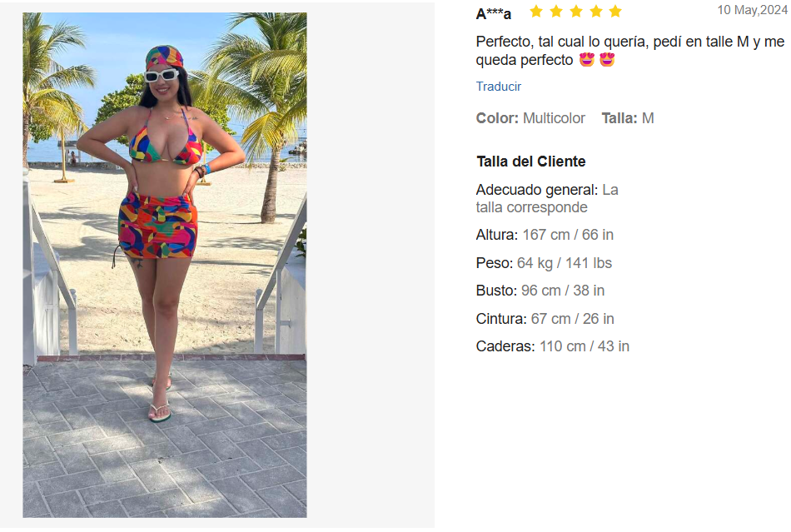Click the fourth yellow rating star
791x532 pixels.
(x=595, y=11)
